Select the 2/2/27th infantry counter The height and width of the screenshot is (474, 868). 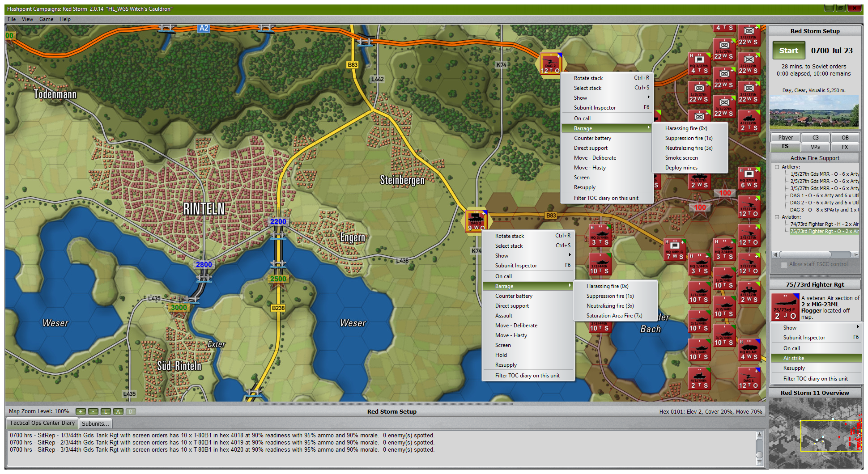coord(749,63)
